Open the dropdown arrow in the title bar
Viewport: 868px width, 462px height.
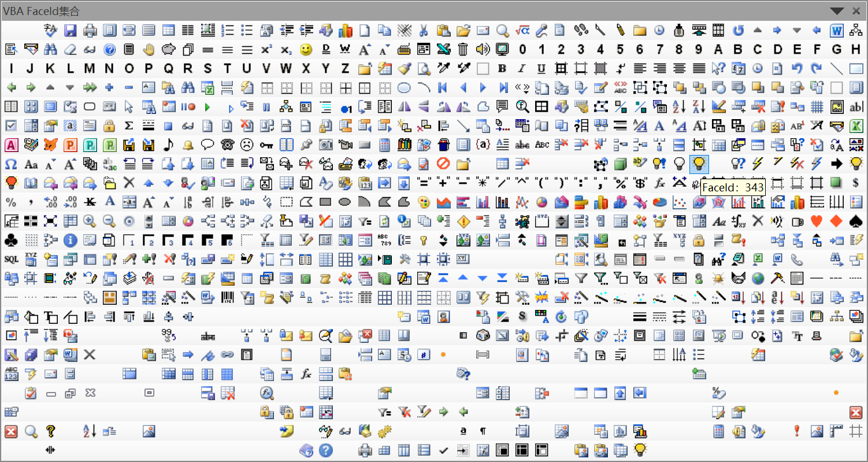pos(836,10)
